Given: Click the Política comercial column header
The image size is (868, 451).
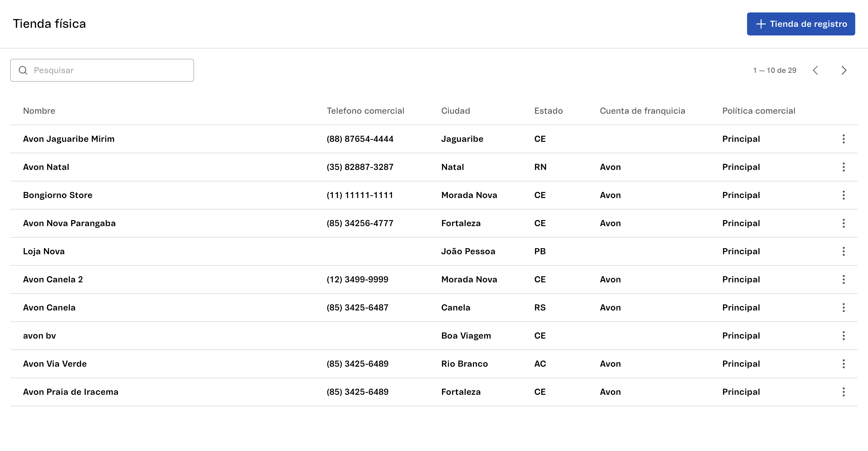Looking at the screenshot, I should click(758, 111).
